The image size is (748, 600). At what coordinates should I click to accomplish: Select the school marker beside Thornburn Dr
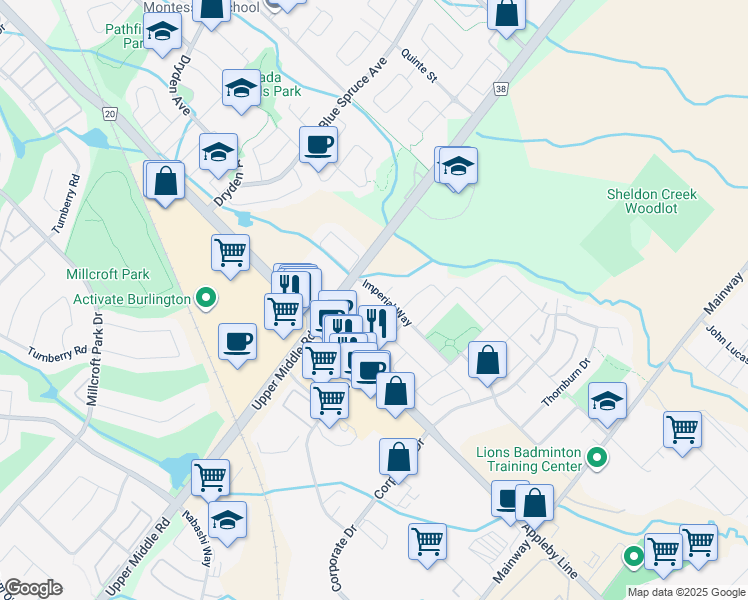pyautogui.click(x=607, y=400)
